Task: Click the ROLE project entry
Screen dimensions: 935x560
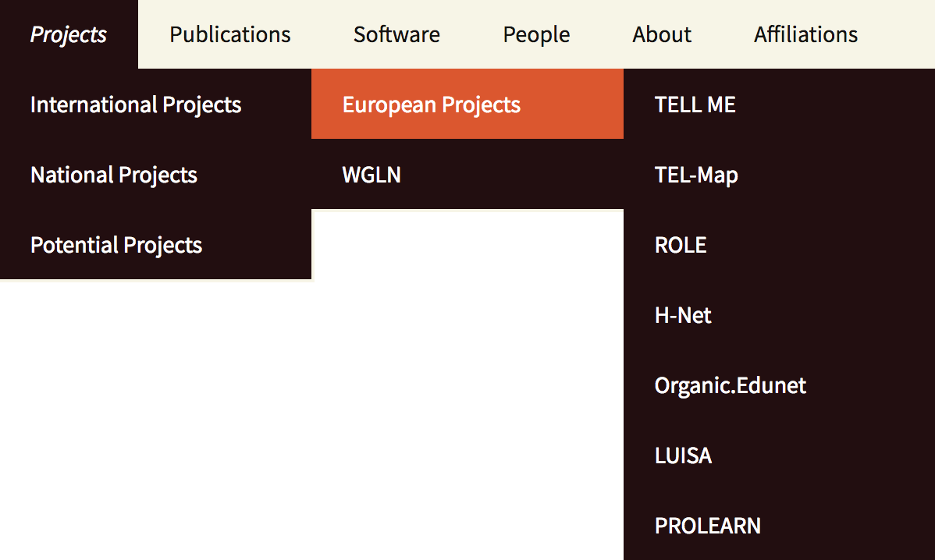Action: point(681,245)
